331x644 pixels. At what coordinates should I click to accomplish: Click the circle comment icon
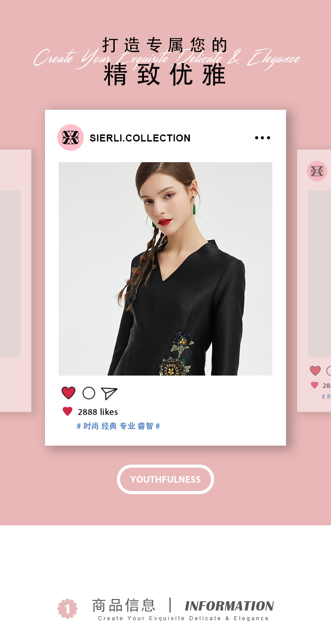coord(89,393)
